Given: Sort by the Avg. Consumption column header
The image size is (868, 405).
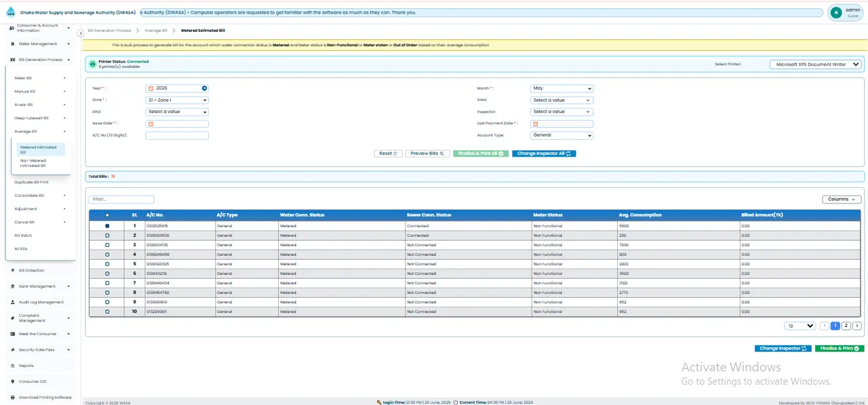Looking at the screenshot, I should point(640,215).
